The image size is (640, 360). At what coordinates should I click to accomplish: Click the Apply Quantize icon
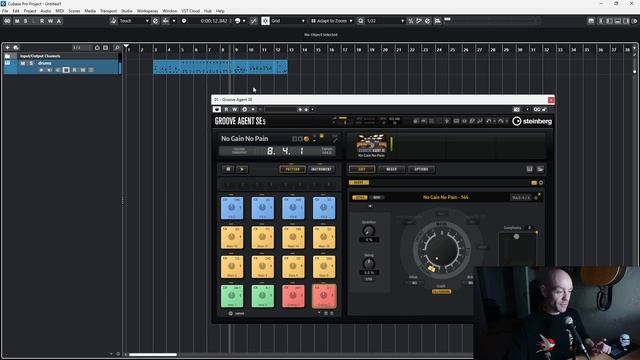(x=360, y=21)
